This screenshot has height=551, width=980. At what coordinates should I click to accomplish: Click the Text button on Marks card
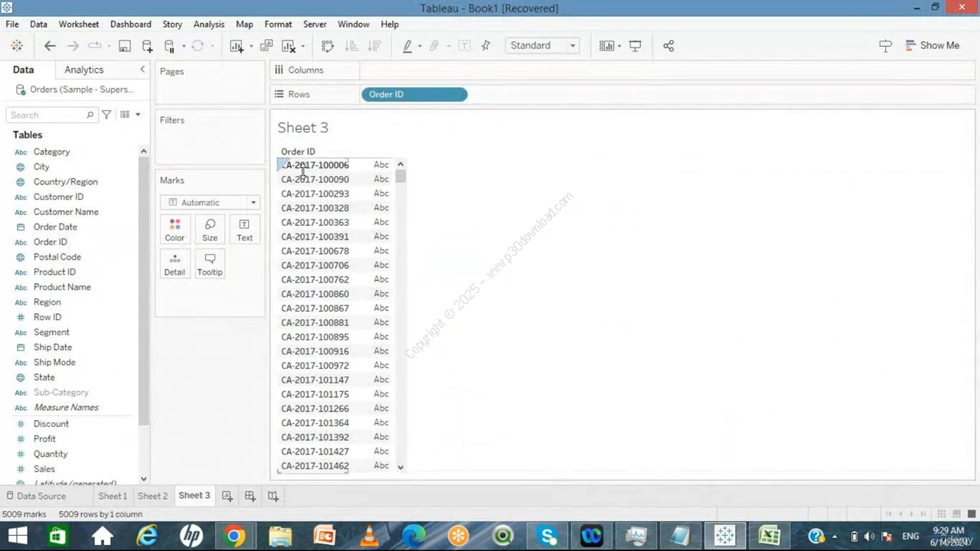coord(244,230)
